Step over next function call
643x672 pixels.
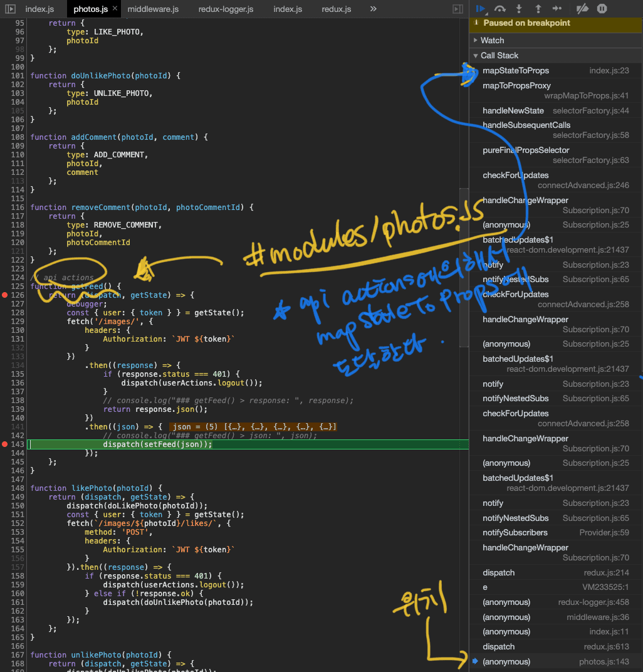click(x=500, y=9)
